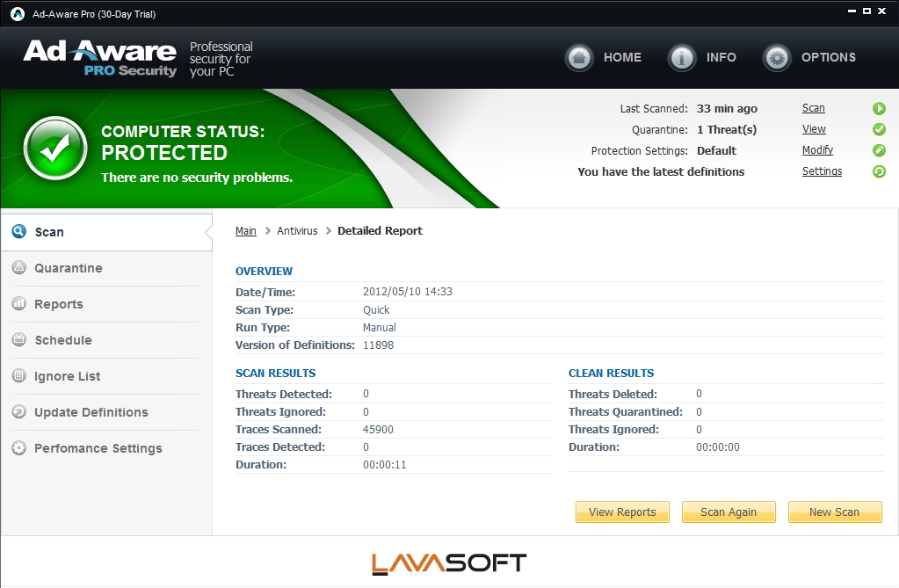The width and height of the screenshot is (899, 588).
Task: Open Reports section in sidebar
Action: (106, 304)
